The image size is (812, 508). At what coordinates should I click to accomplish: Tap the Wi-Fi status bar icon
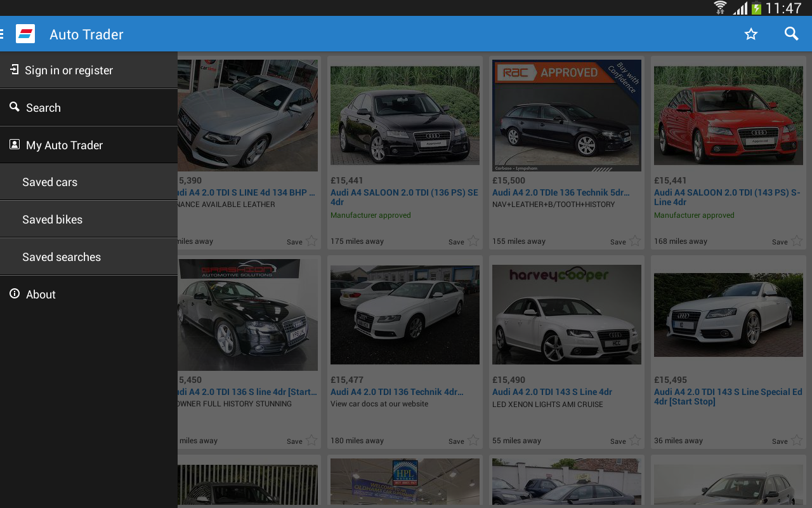tap(720, 8)
